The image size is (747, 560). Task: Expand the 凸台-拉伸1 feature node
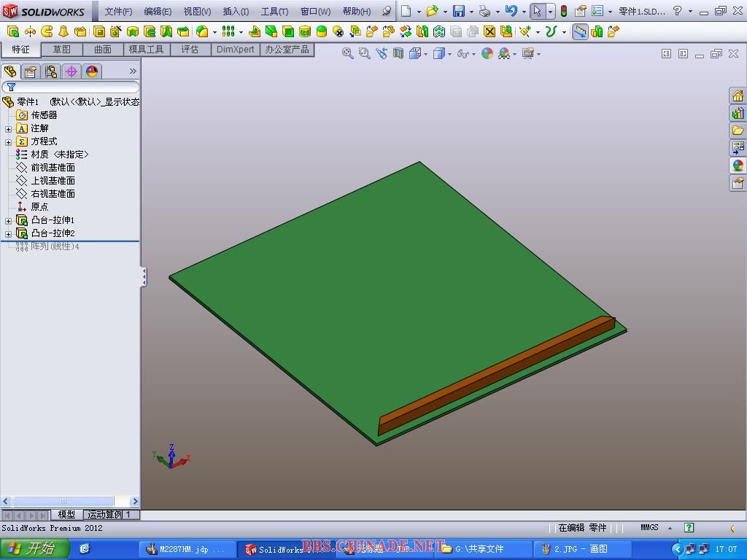(x=9, y=220)
